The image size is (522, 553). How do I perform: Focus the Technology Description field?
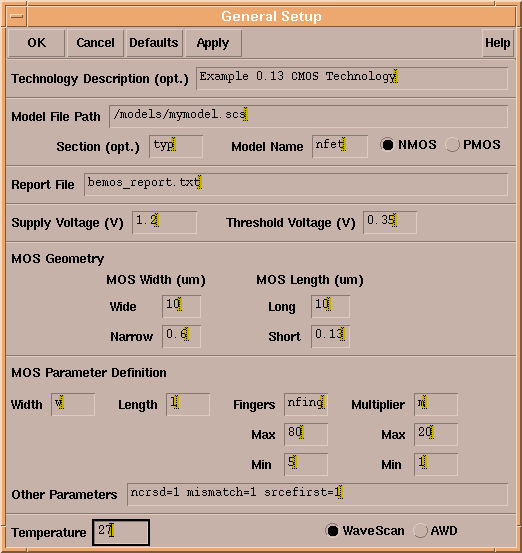click(352, 78)
